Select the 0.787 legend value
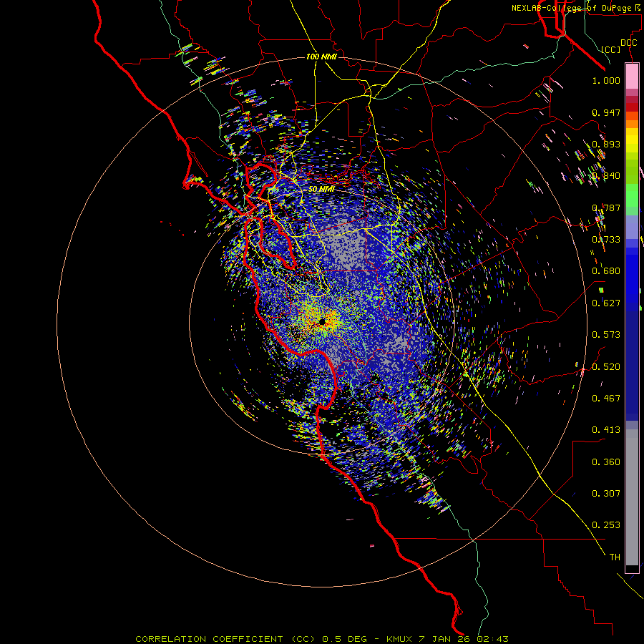The height and width of the screenshot is (644, 644). tap(606, 208)
